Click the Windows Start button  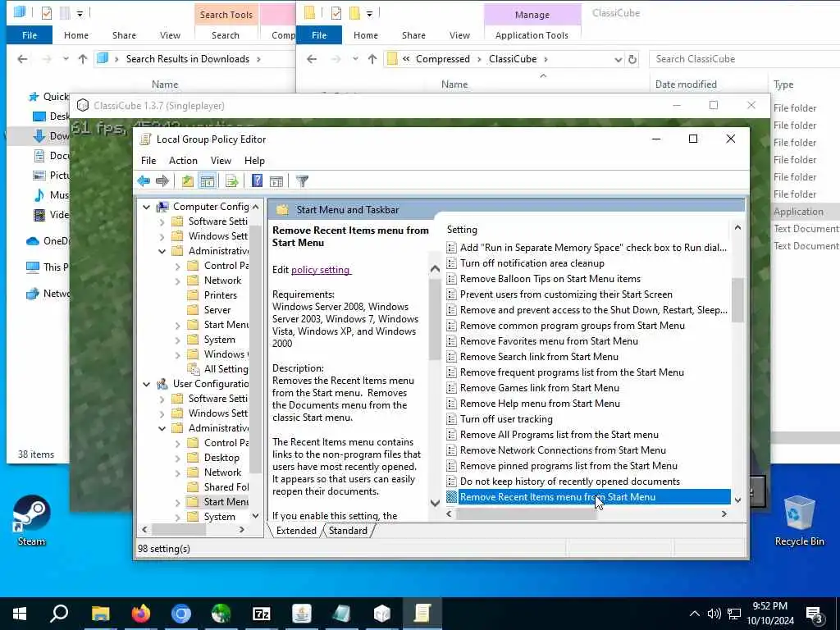20,614
